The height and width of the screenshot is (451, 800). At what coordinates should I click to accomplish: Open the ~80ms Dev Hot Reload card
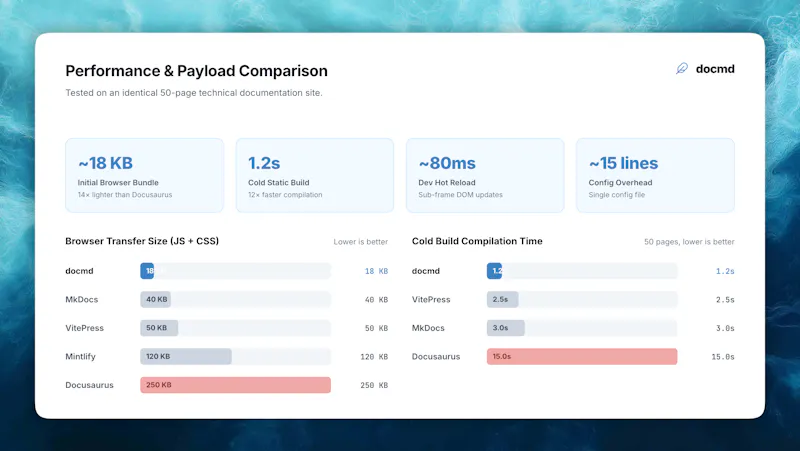[x=485, y=175]
